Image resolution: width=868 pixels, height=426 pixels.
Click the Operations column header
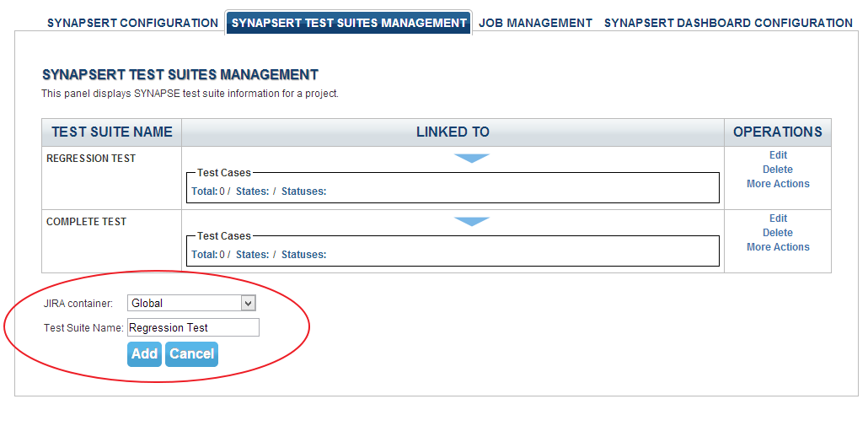[777, 132]
